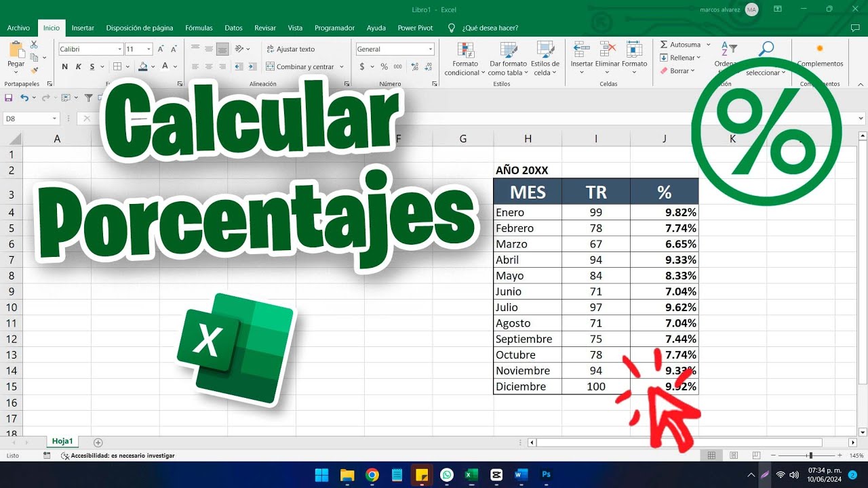Image resolution: width=868 pixels, height=488 pixels.
Task: Toggle italic with the K button
Action: 79,66
